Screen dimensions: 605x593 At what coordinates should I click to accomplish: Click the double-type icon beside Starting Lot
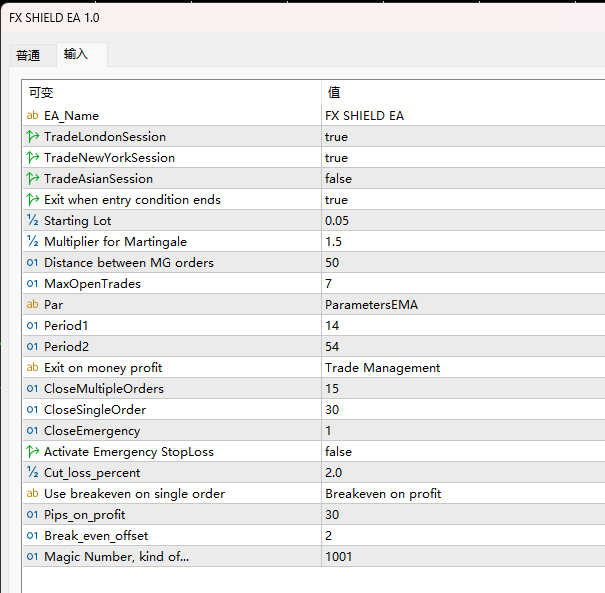[x=32, y=220]
